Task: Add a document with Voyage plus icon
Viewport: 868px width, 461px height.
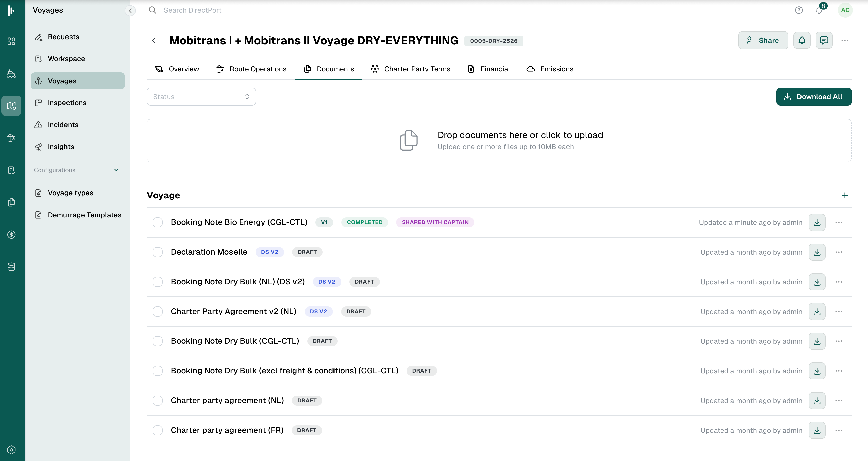Action: pyautogui.click(x=844, y=195)
